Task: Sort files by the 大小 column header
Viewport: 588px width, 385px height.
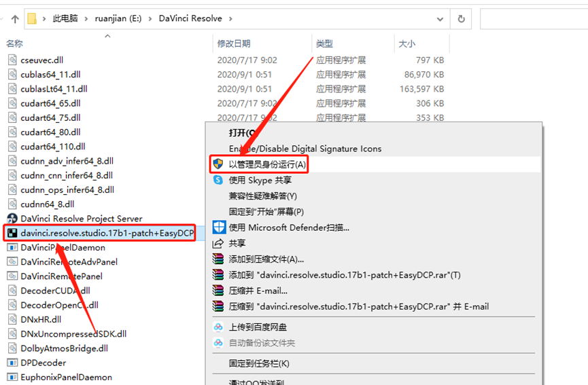Action: point(407,44)
